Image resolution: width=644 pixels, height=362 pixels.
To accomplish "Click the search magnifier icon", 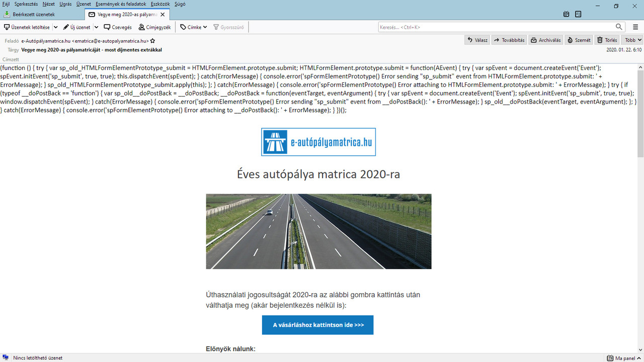I will [619, 27].
